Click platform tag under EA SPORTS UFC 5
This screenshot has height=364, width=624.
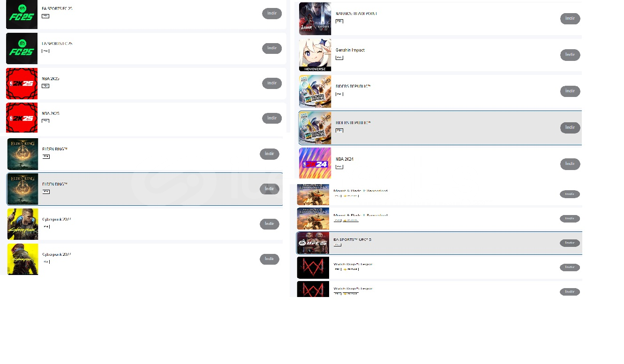[338, 245]
